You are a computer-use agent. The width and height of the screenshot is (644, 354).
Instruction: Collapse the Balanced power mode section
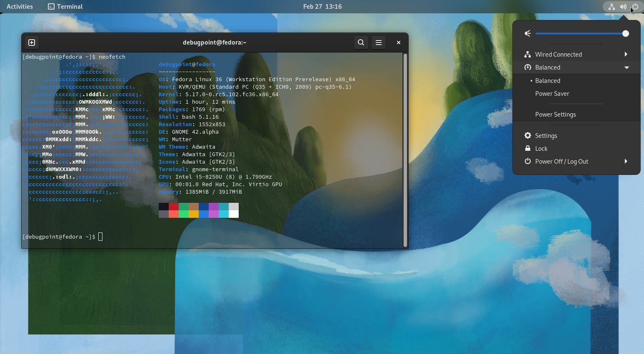pyautogui.click(x=626, y=67)
